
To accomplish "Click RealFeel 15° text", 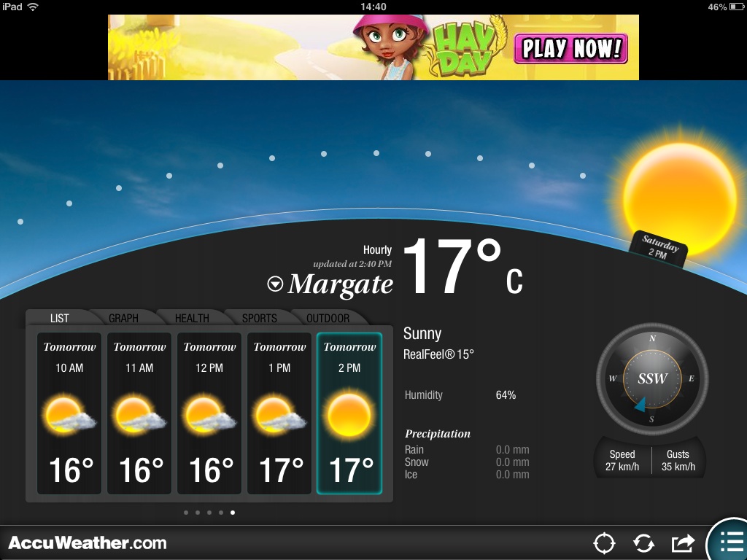I will pyautogui.click(x=438, y=354).
